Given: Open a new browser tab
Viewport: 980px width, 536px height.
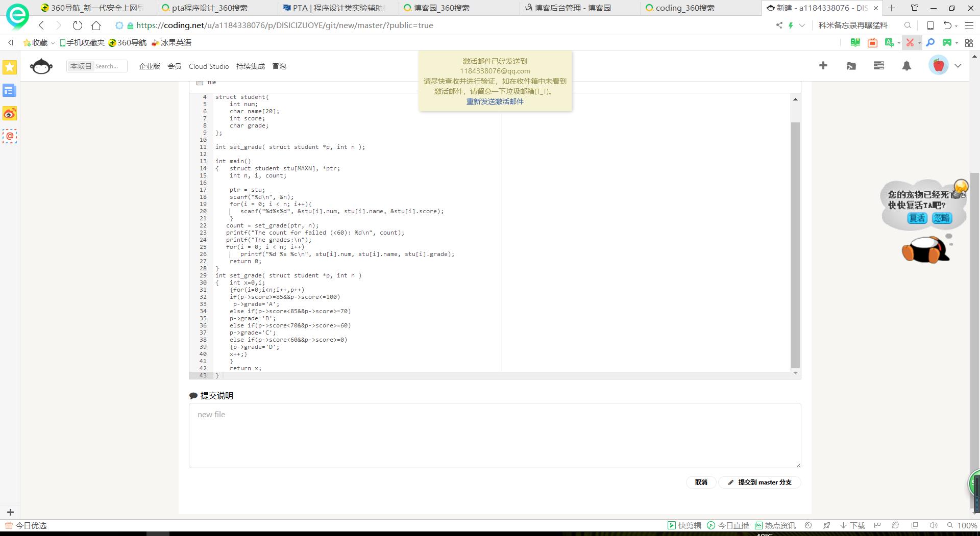Looking at the screenshot, I should coord(891,8).
